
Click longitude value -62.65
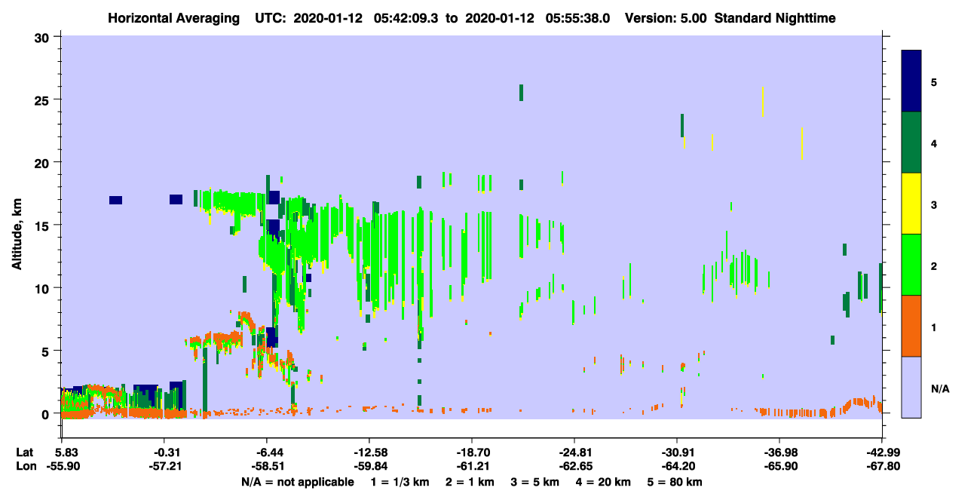point(574,466)
